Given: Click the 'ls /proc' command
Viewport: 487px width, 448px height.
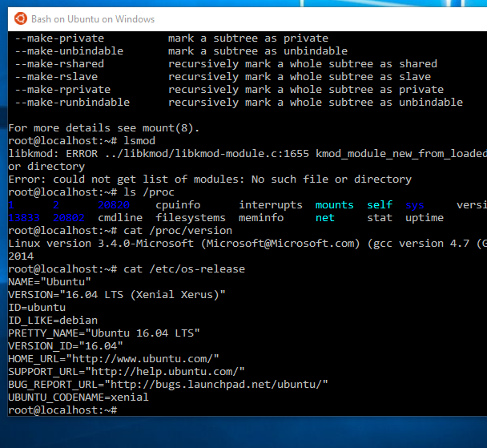Looking at the screenshot, I should [x=149, y=192].
